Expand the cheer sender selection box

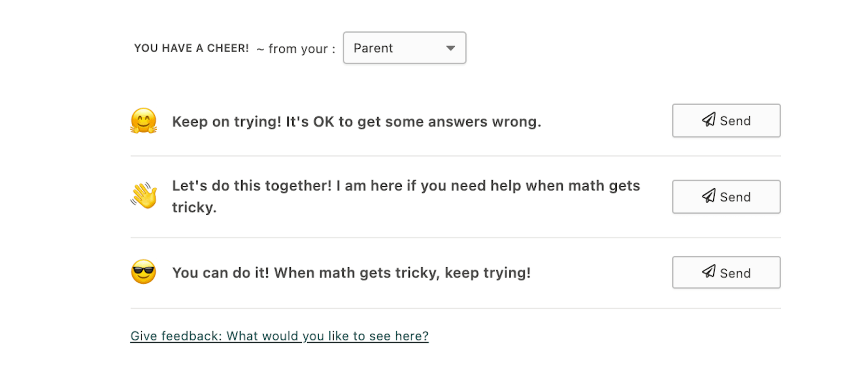tap(404, 48)
